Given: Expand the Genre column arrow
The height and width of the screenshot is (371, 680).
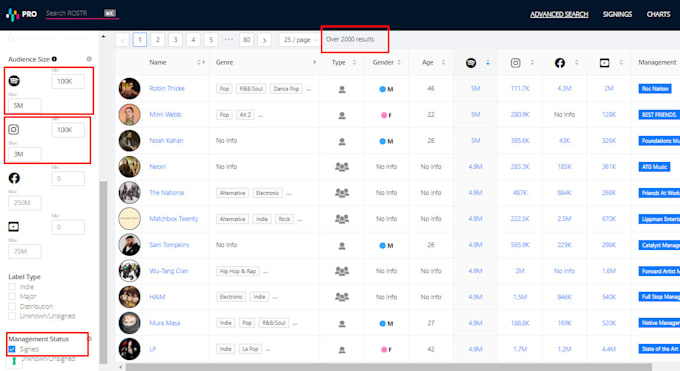Looking at the screenshot, I should tap(314, 62).
